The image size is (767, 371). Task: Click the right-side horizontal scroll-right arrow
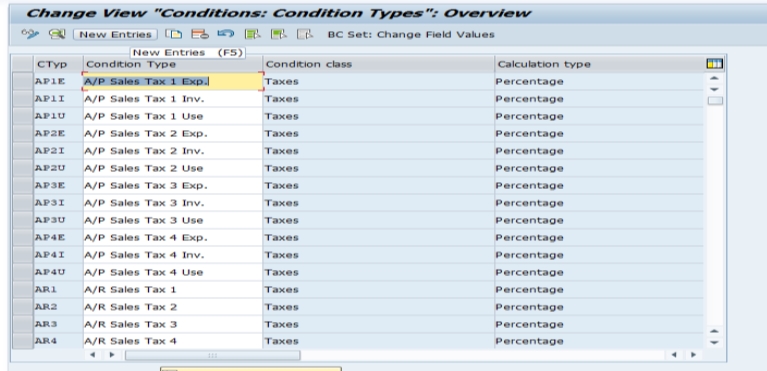[693, 355]
